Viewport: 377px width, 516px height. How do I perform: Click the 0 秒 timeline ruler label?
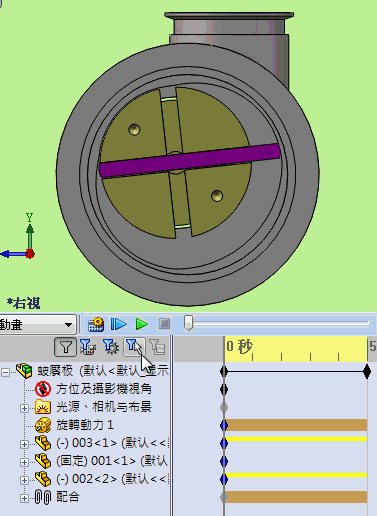pyautogui.click(x=239, y=347)
